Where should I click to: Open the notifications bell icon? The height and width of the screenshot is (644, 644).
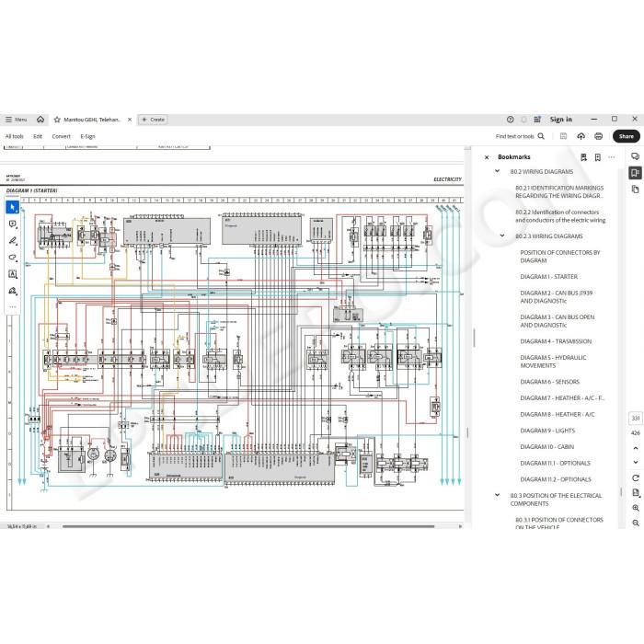(523, 120)
